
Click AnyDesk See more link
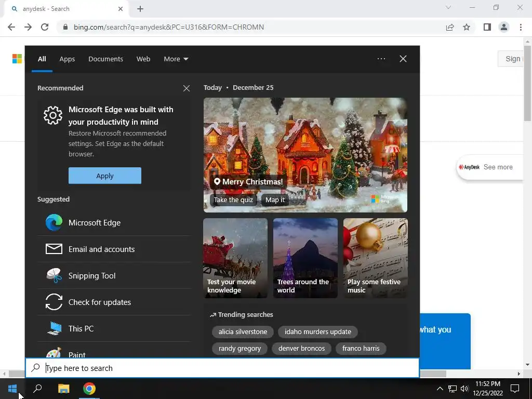pyautogui.click(x=490, y=167)
